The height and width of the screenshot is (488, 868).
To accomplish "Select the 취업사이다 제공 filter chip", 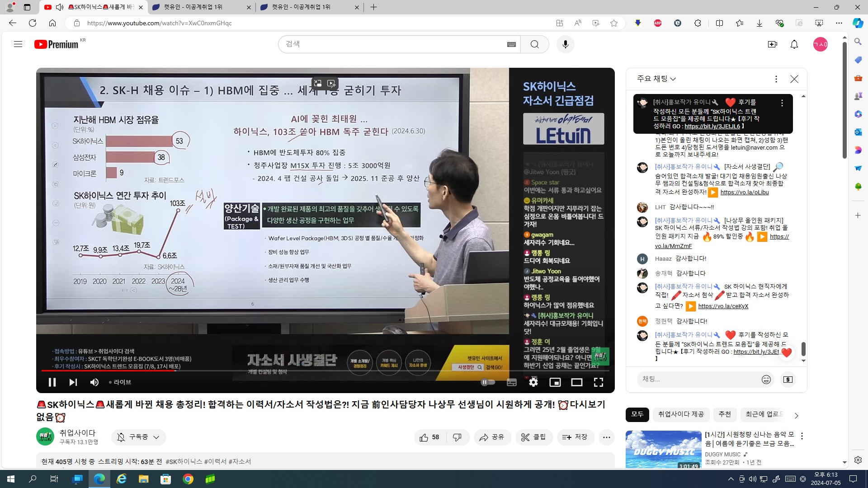I will point(681,414).
